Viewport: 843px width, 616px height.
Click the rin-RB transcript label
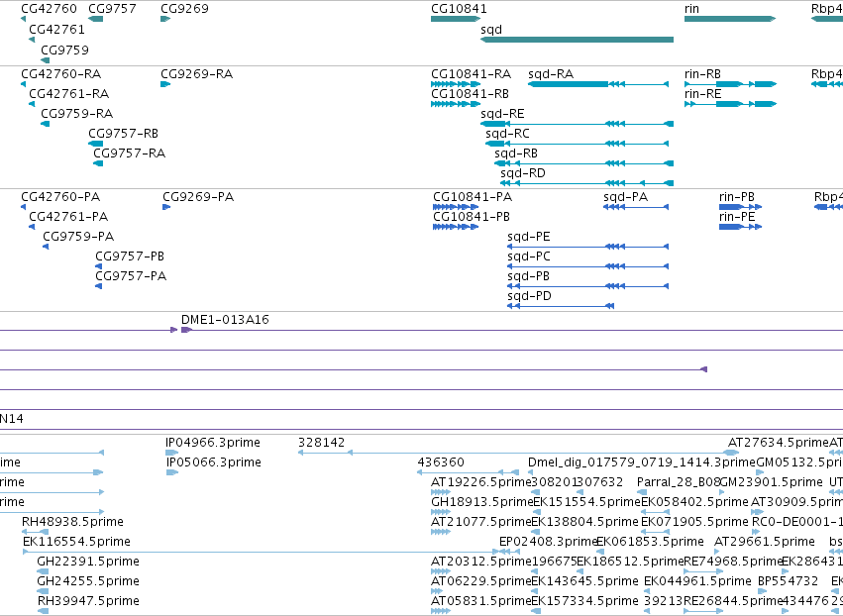[x=702, y=73]
